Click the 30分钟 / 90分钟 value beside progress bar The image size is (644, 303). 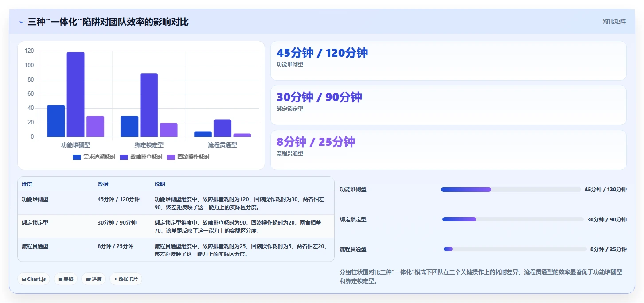(x=607, y=219)
